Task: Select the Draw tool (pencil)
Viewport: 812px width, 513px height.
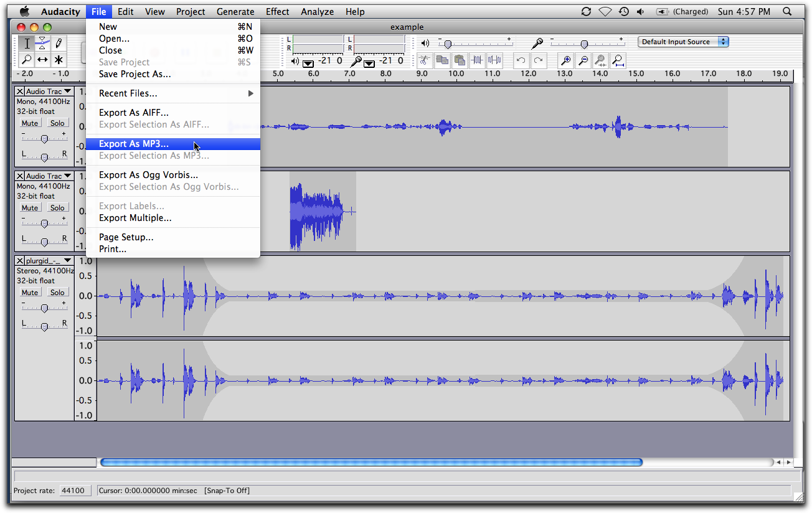Action: click(59, 43)
